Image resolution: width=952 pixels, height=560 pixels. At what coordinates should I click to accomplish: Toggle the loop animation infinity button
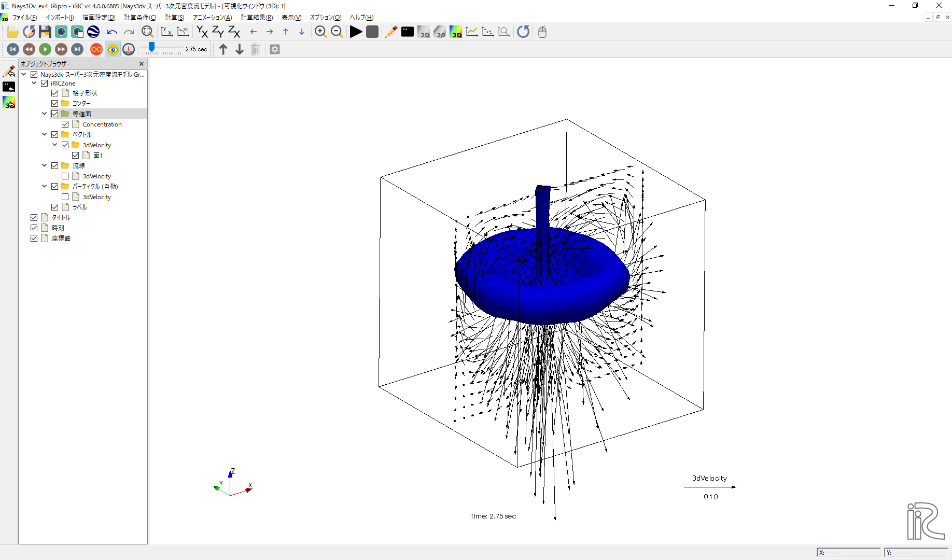point(96,49)
